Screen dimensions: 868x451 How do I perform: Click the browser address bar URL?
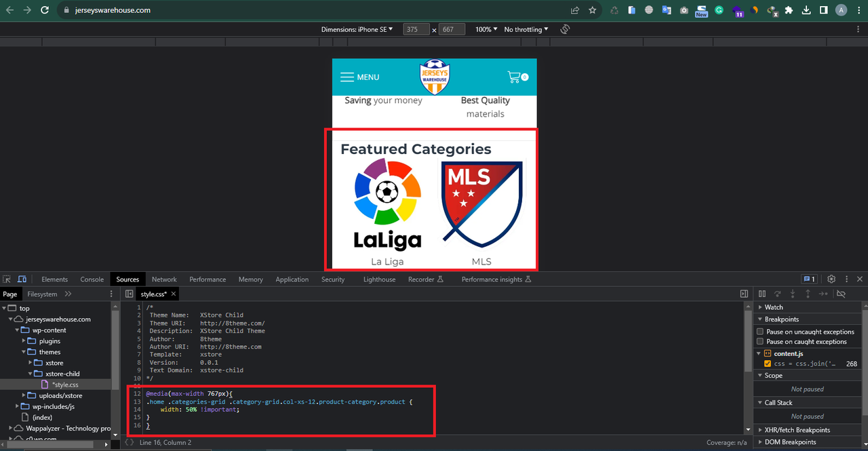tap(113, 10)
